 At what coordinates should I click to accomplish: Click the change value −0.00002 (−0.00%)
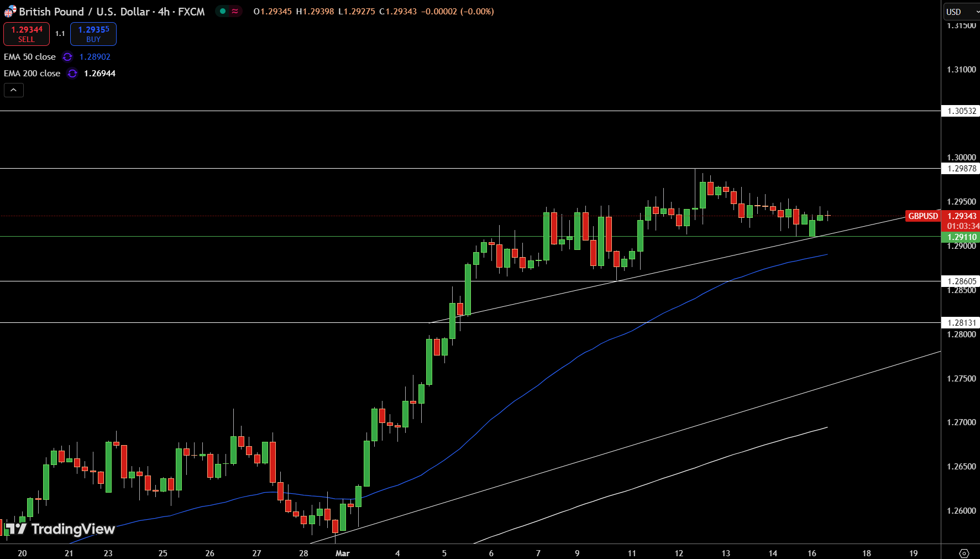(x=458, y=12)
